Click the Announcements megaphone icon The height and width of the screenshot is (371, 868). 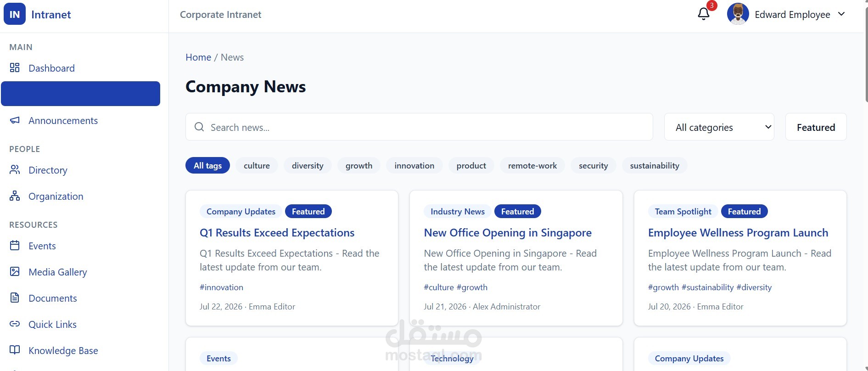click(15, 120)
